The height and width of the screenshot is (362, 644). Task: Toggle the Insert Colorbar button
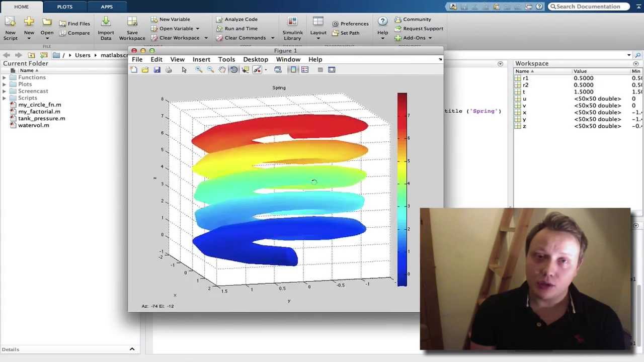[x=293, y=69]
